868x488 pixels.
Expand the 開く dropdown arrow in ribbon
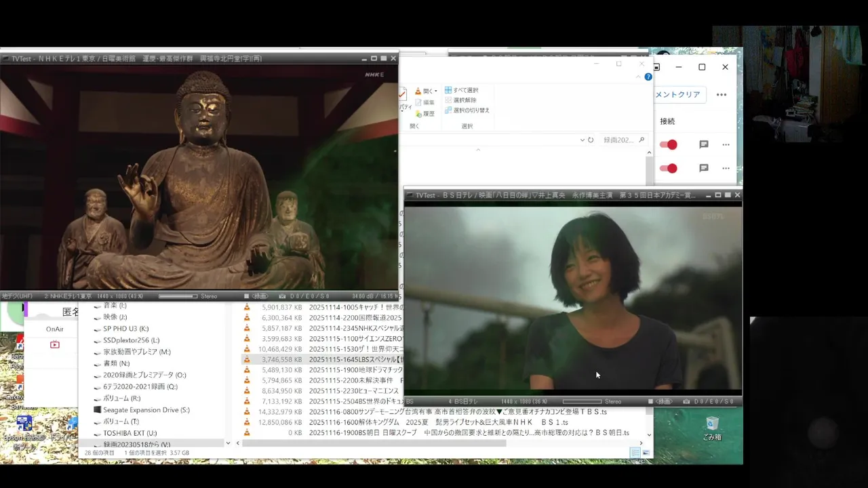coord(435,91)
